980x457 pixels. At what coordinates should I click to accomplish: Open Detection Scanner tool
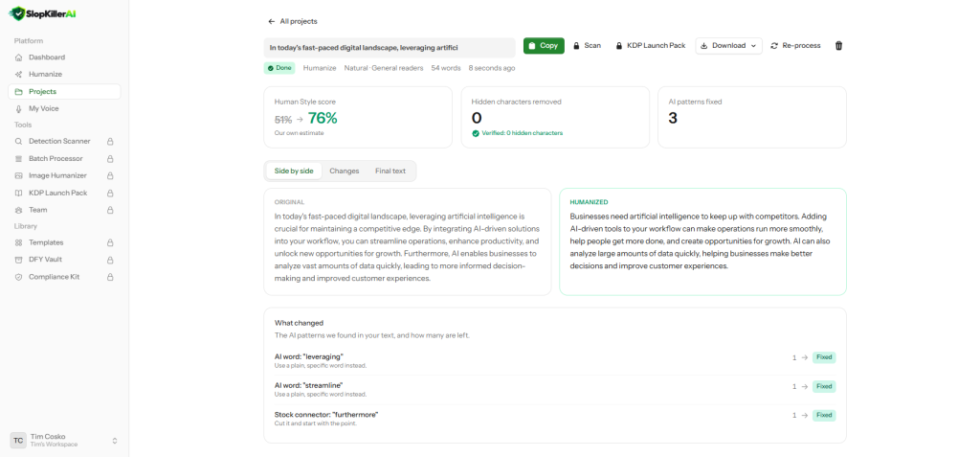click(x=64, y=142)
